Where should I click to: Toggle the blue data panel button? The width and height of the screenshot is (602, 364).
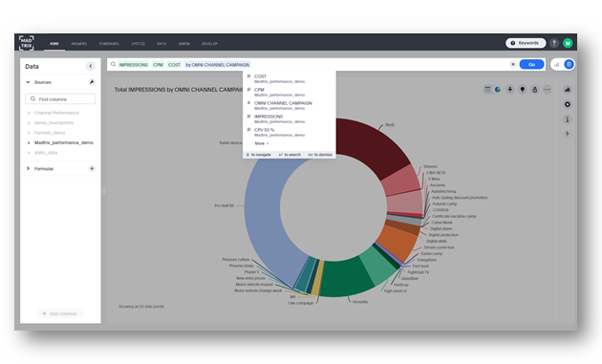coord(569,65)
